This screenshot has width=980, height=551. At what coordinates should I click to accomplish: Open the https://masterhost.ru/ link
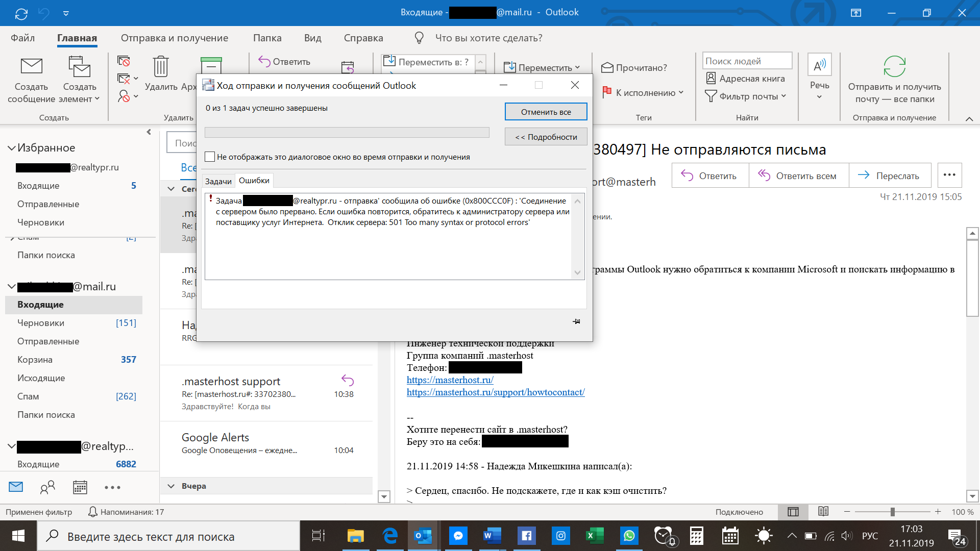point(450,380)
